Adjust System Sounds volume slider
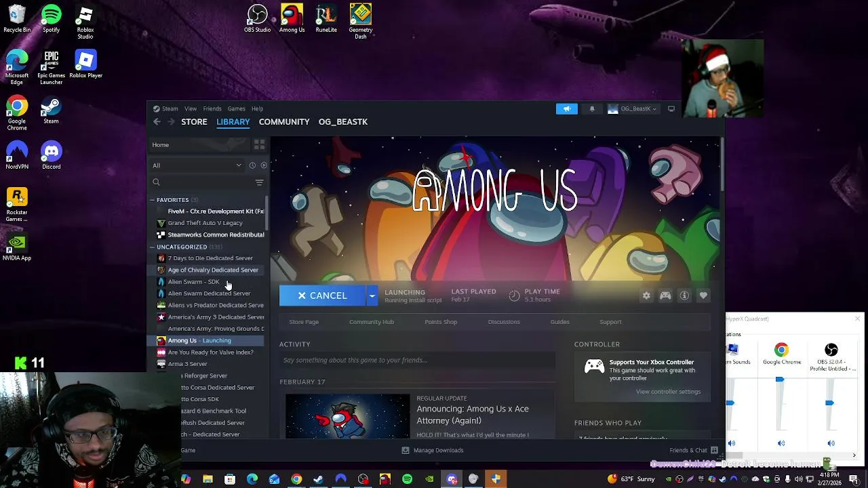 [730, 403]
